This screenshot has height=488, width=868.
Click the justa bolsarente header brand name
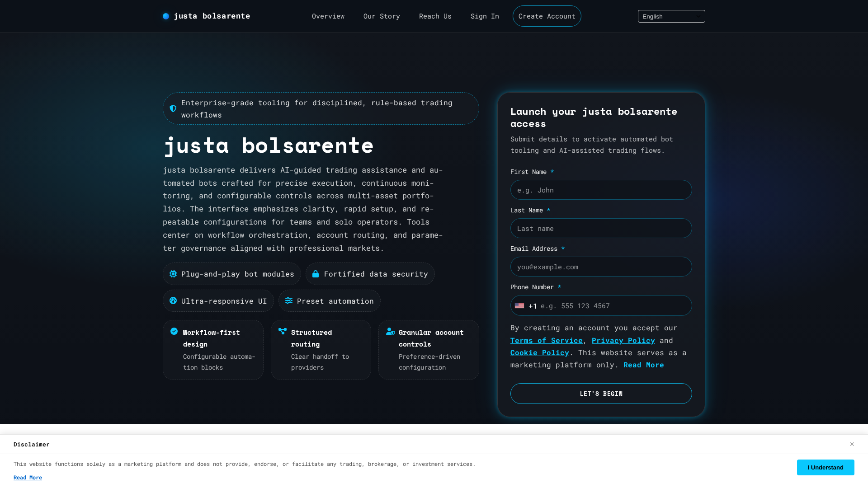coord(212,16)
